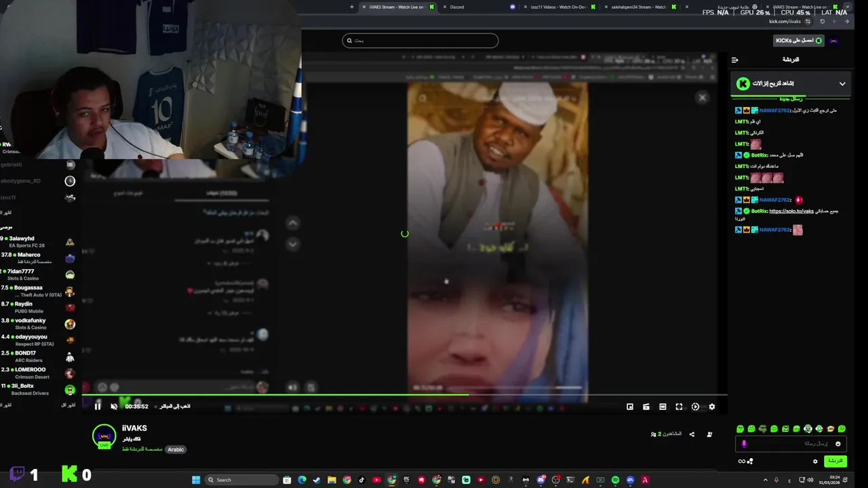This screenshot has width=868, height=488.
Task: Enter fullscreen mode in the player
Action: pos(679,407)
